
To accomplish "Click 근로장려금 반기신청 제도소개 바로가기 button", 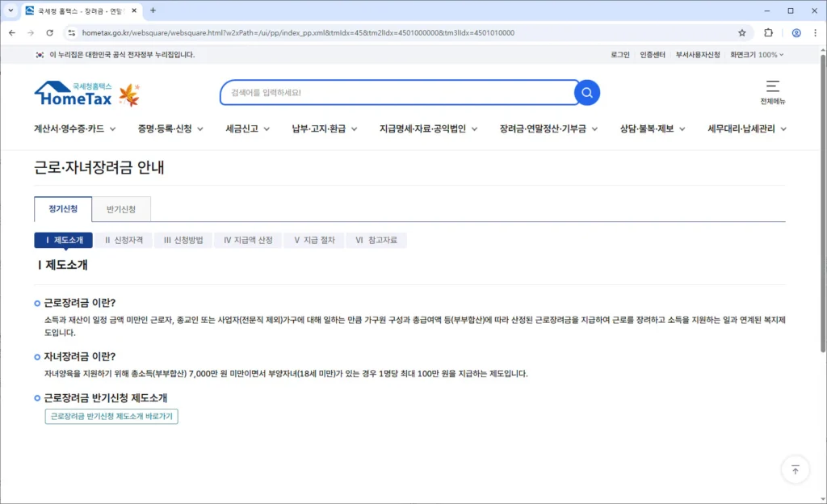I will 111,416.
